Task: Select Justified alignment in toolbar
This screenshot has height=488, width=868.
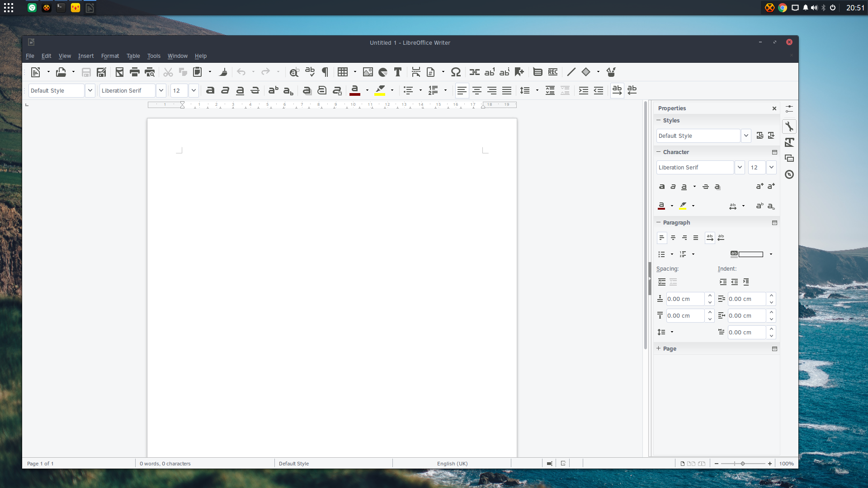Action: [507, 90]
